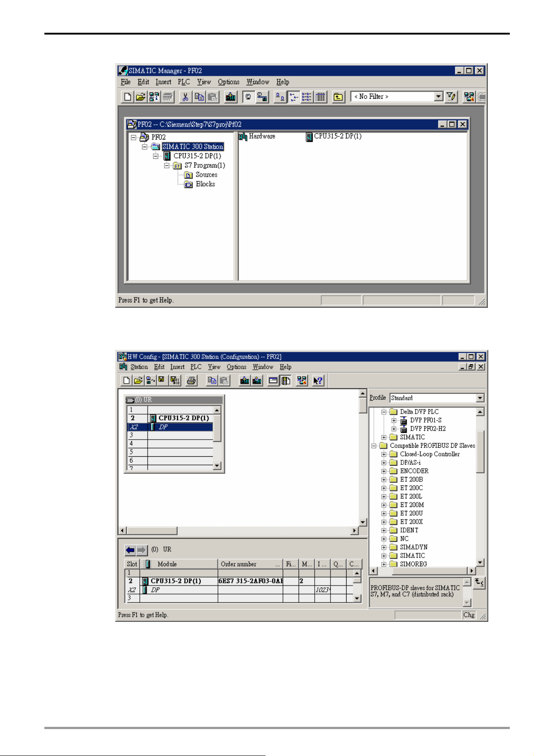Select Sources folder in project tree
Screen dimensions: 534x756
[206, 175]
